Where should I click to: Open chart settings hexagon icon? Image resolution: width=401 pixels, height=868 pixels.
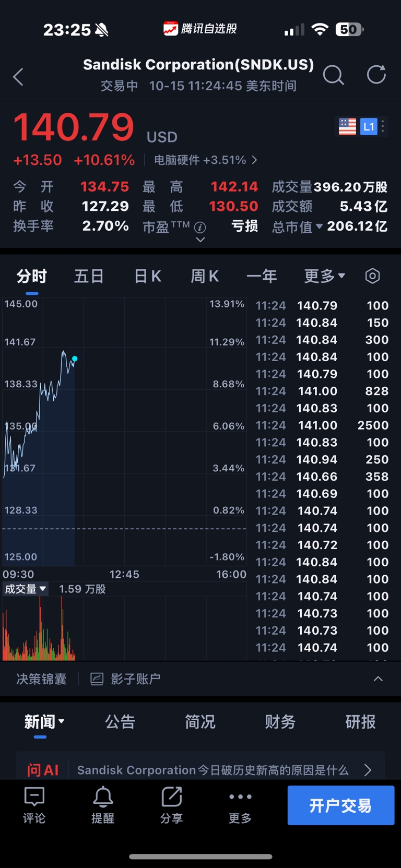tap(372, 276)
